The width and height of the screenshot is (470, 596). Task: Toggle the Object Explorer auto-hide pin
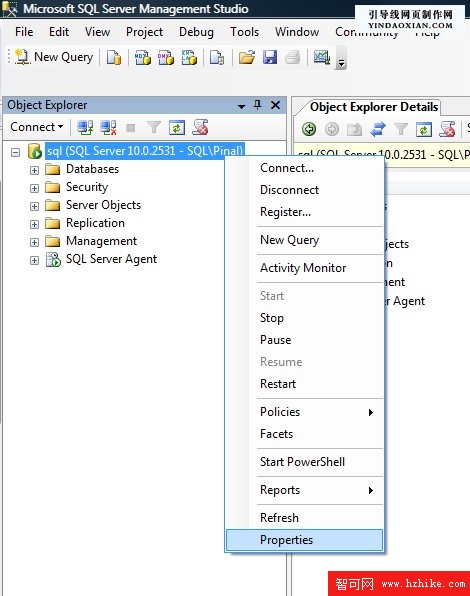coord(258,105)
